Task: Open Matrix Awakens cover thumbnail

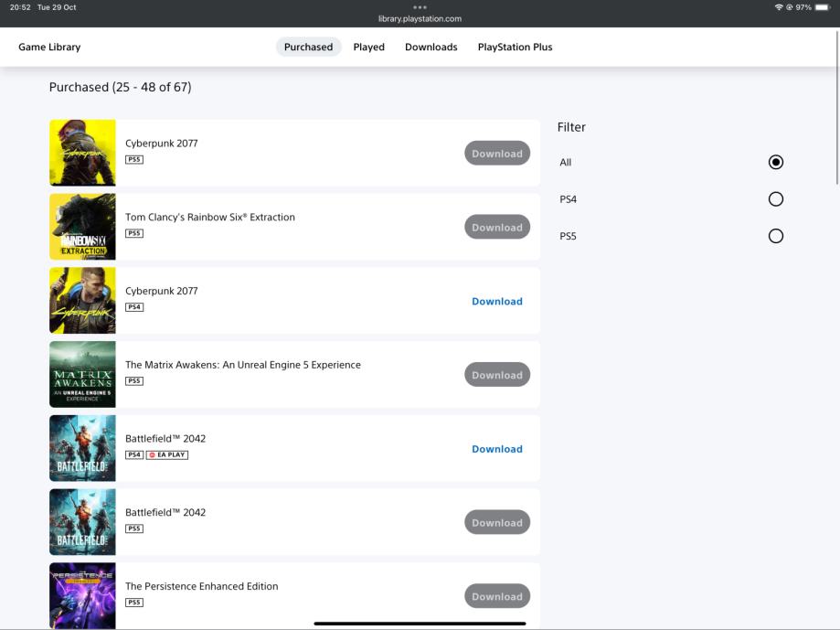Action: pyautogui.click(x=82, y=375)
